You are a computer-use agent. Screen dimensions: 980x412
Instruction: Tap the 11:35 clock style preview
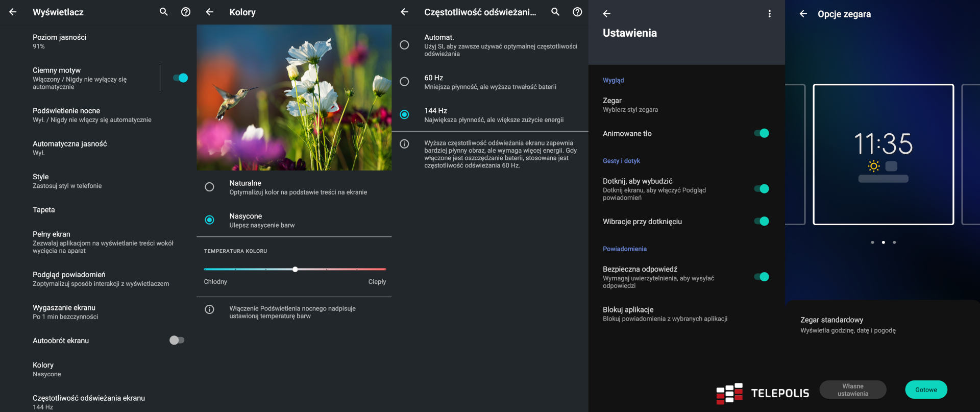click(x=883, y=154)
